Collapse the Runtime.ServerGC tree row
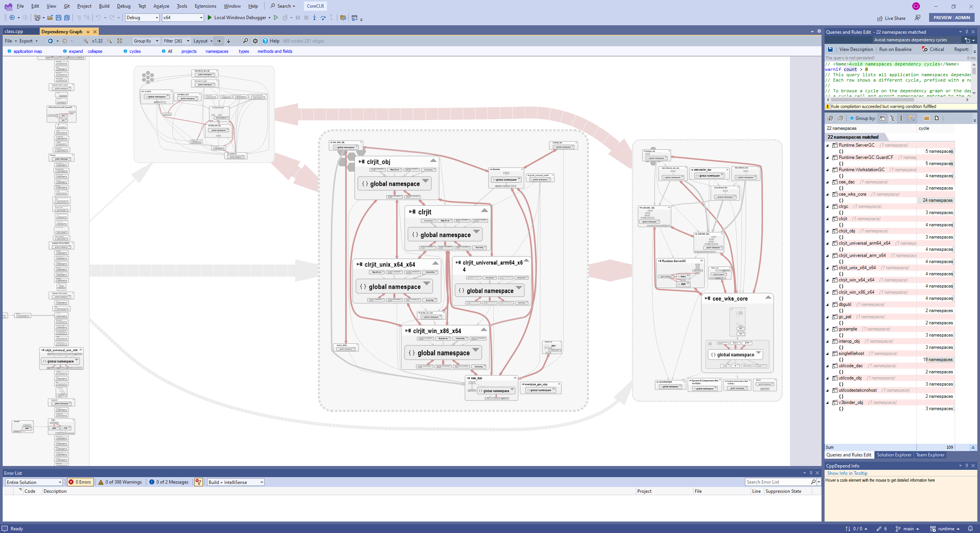980x533 pixels. [x=828, y=146]
